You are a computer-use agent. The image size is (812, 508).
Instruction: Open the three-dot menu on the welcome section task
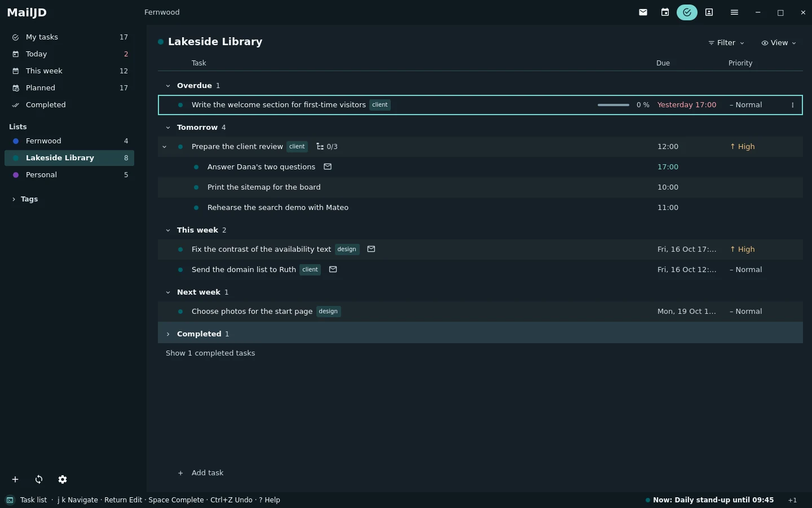click(793, 105)
